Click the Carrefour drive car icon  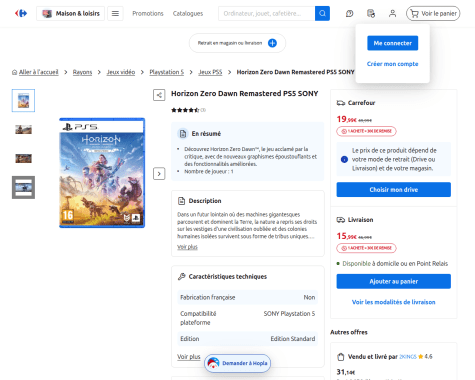point(341,103)
